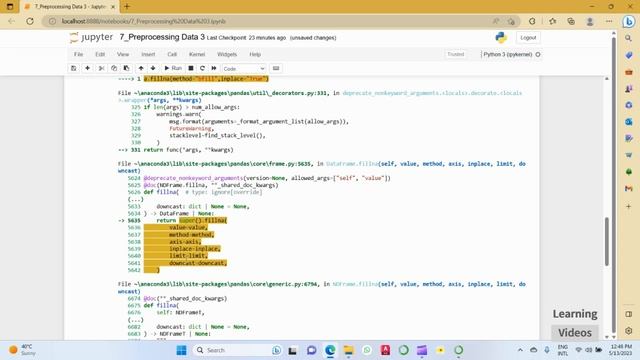Restart the kernel with the circular arrow icon

[202, 68]
